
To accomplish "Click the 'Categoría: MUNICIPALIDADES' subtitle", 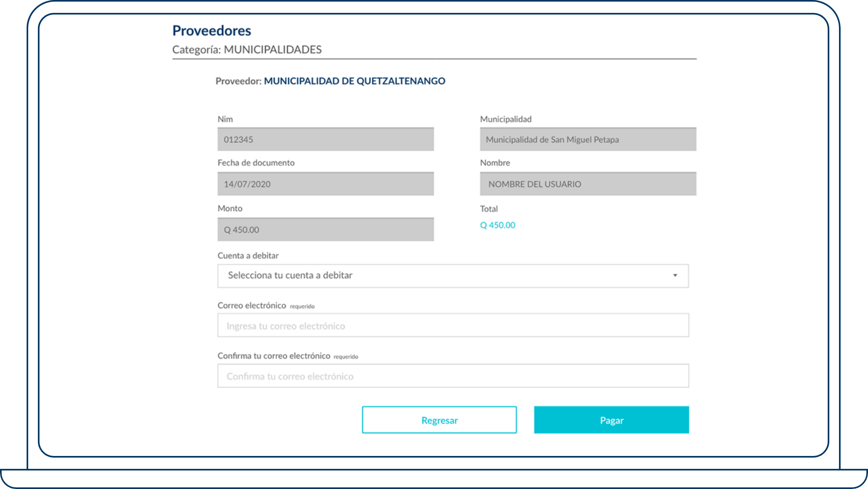I will pos(247,50).
